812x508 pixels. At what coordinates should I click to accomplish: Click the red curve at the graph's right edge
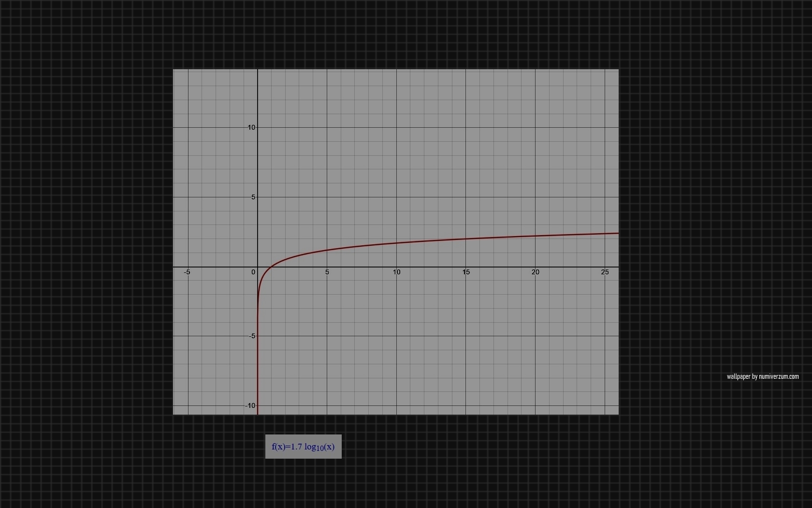coord(617,234)
